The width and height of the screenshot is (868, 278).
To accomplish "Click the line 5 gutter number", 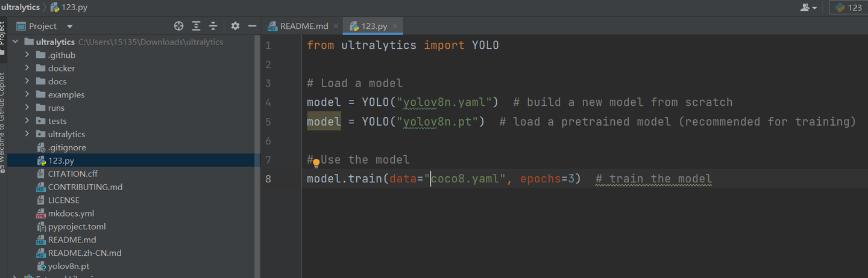I will (268, 122).
